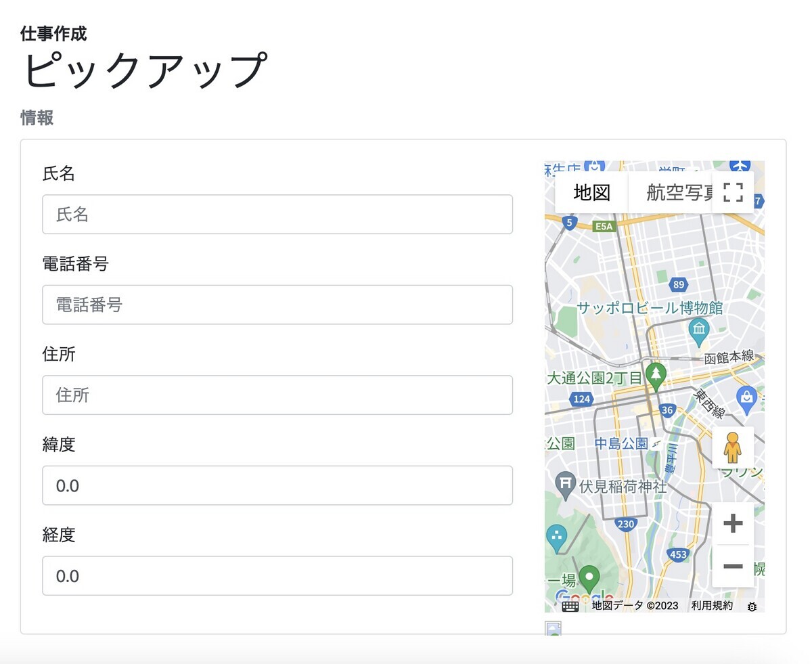The height and width of the screenshot is (664, 812).
Task: Focus the 氏名 name input field
Action: pos(277,214)
